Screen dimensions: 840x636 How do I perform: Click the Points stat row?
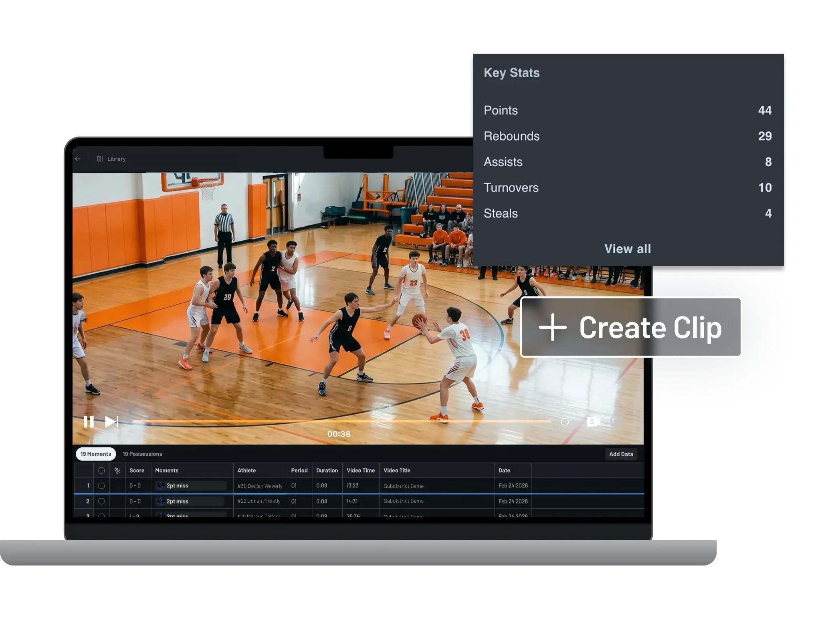(628, 110)
